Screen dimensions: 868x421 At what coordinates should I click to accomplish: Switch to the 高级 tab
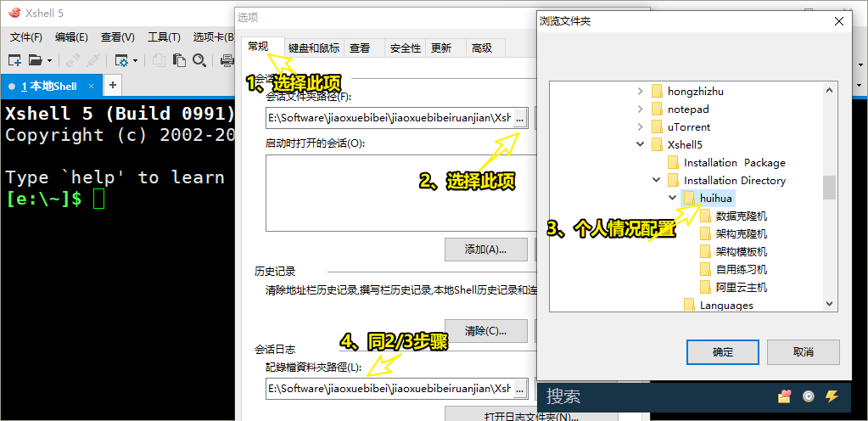[x=486, y=48]
